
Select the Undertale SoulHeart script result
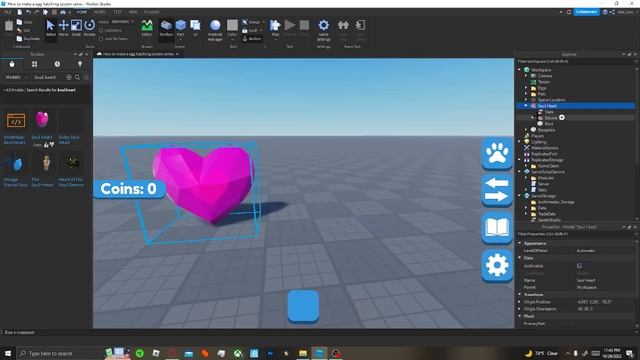tap(16, 120)
